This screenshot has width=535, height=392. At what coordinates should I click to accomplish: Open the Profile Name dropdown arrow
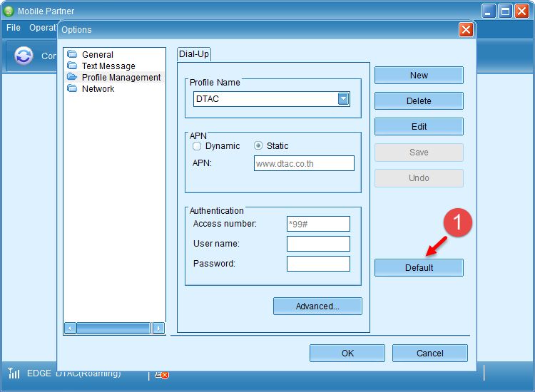click(x=343, y=99)
